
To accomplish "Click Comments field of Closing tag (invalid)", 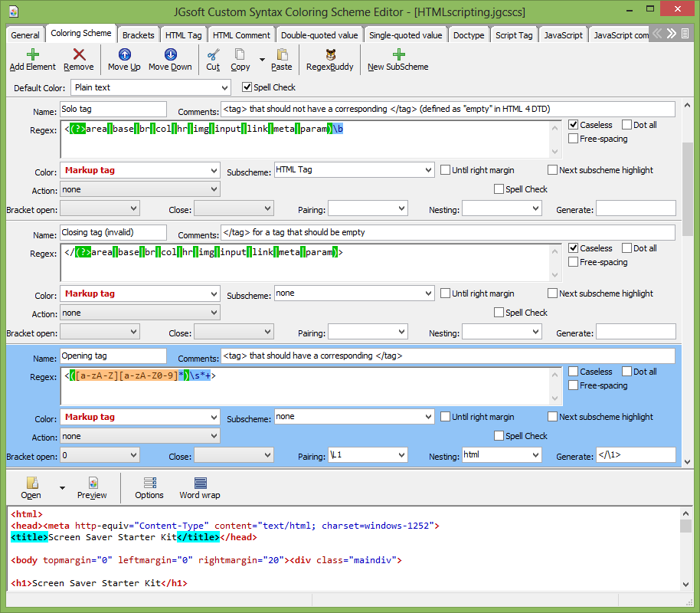I will (448, 232).
